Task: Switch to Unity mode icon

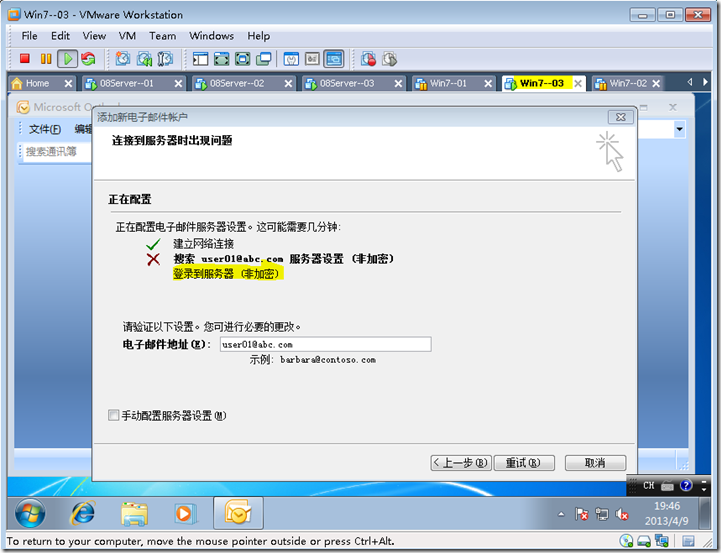Action: 264,59
